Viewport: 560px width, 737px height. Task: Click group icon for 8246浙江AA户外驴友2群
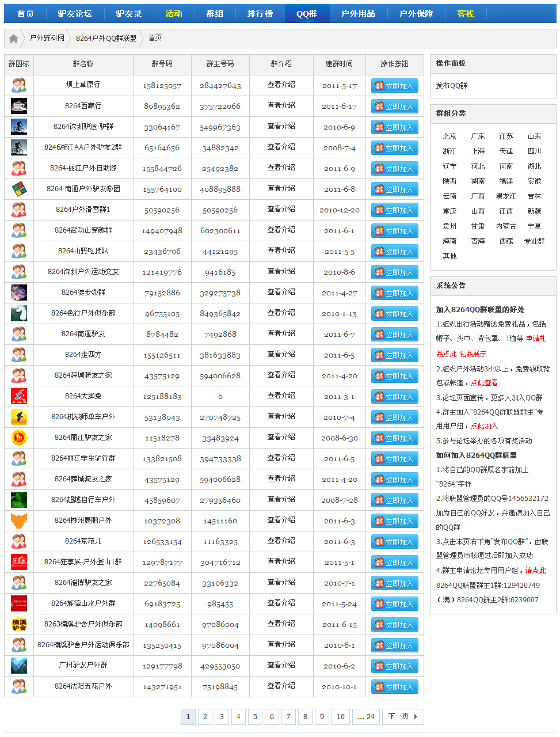[19, 147]
